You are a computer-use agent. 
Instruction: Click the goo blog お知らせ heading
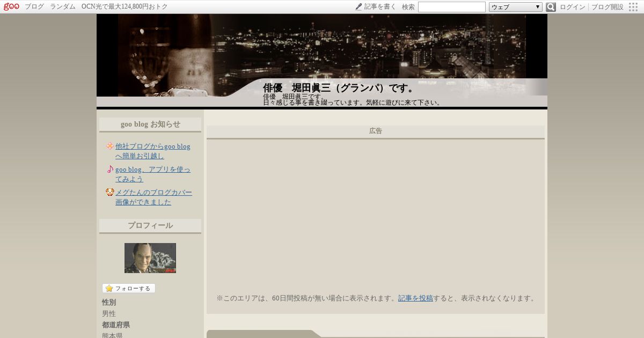(x=150, y=124)
